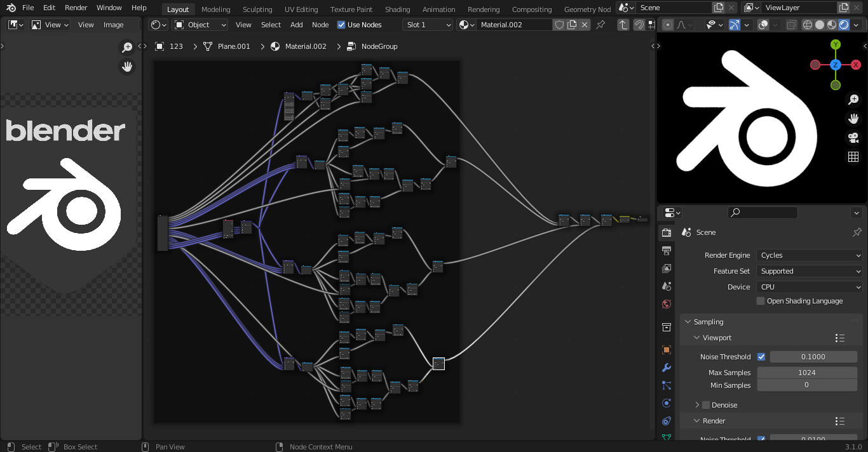Viewport: 868px width, 452px height.
Task: Collapse the Viewport sampling subpanel
Action: (x=697, y=338)
